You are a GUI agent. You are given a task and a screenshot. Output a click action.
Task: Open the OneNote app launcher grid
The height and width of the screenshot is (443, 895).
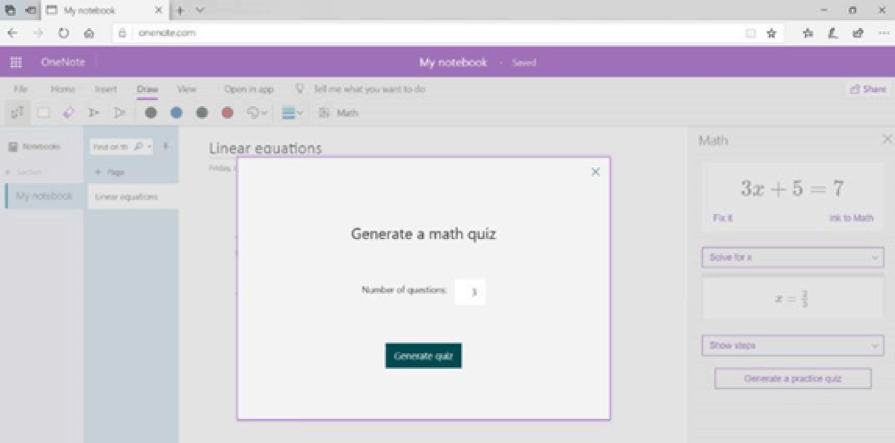(16, 62)
